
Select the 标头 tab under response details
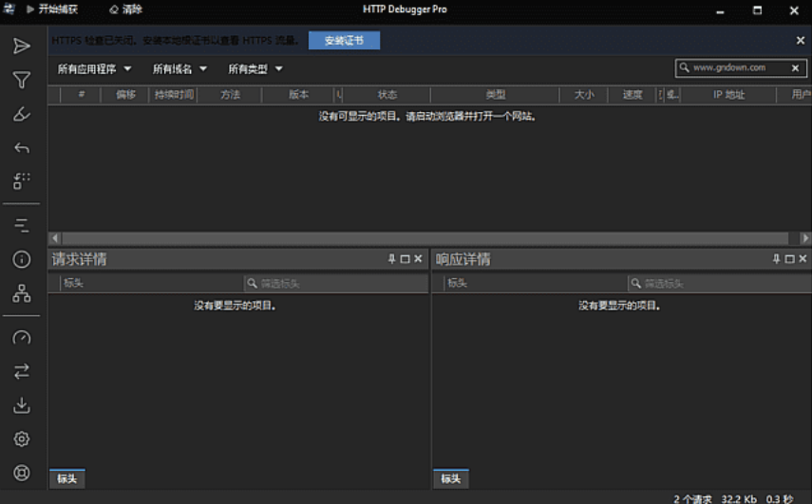(451, 478)
